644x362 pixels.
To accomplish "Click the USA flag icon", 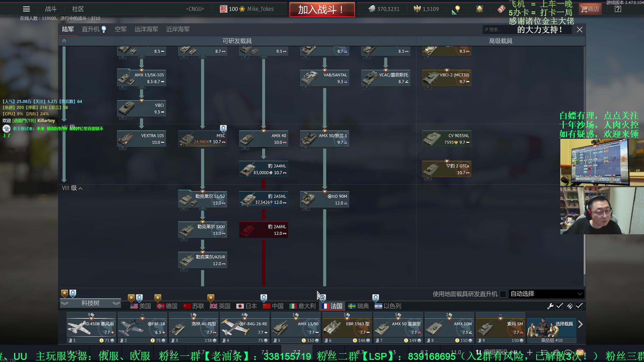I will pyautogui.click(x=134, y=306).
